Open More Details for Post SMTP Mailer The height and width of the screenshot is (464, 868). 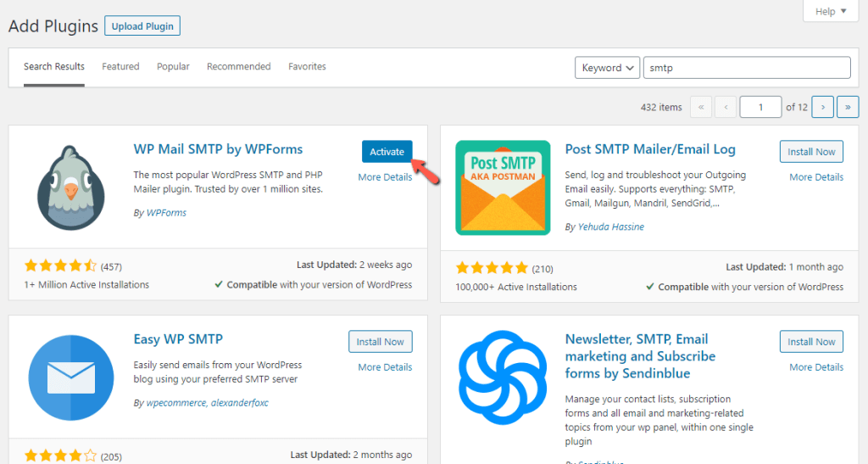pyautogui.click(x=816, y=177)
